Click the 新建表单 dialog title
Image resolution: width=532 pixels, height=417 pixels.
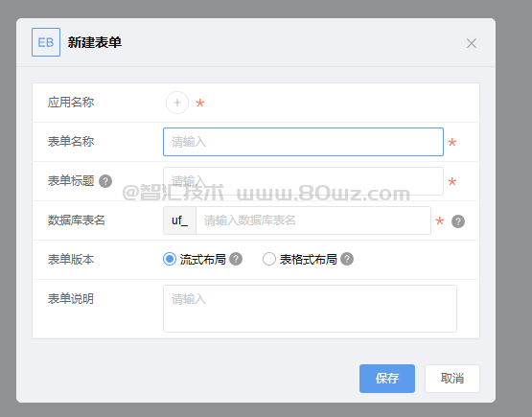[x=95, y=42]
